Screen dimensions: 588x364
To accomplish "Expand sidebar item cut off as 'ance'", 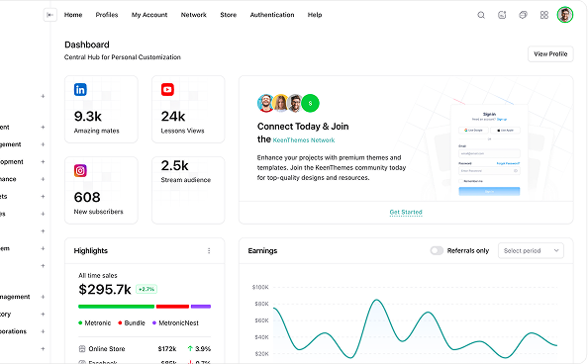I will click(x=43, y=179).
